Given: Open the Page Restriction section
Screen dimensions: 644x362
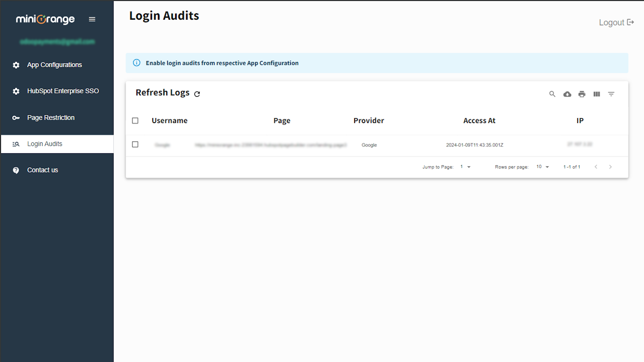Looking at the screenshot, I should [x=51, y=117].
